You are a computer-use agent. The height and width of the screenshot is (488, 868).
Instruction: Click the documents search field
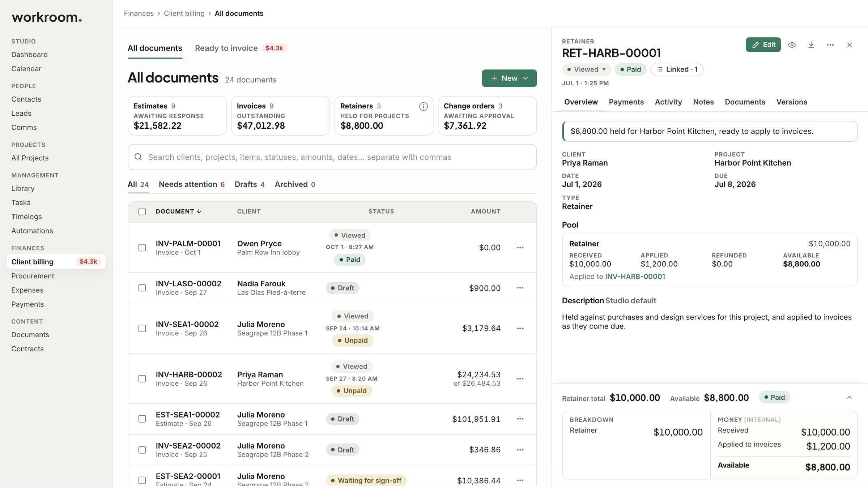332,157
